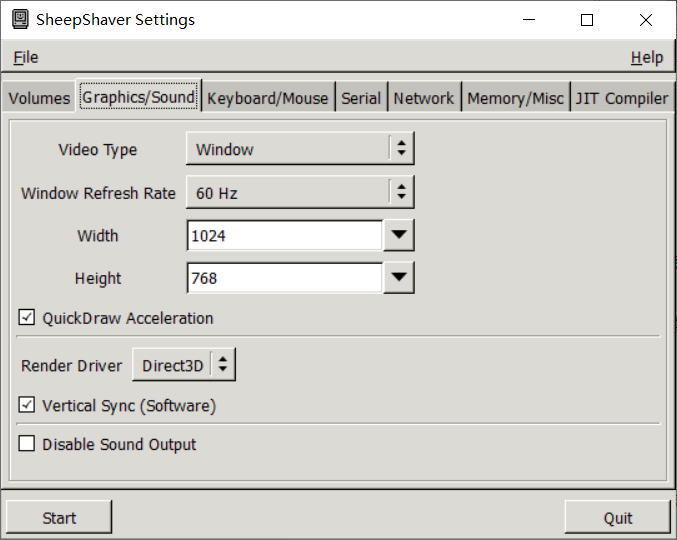The image size is (677, 540).
Task: Click inside the Width text field
Action: click(x=284, y=236)
